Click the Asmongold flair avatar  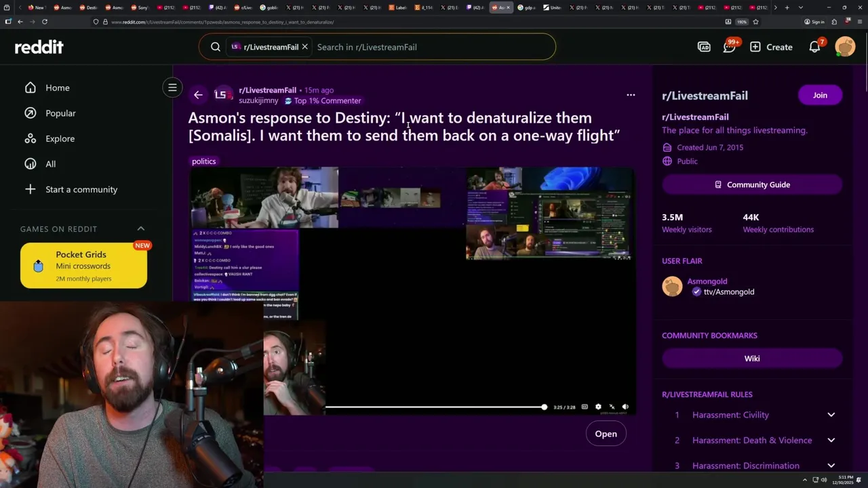(672, 287)
